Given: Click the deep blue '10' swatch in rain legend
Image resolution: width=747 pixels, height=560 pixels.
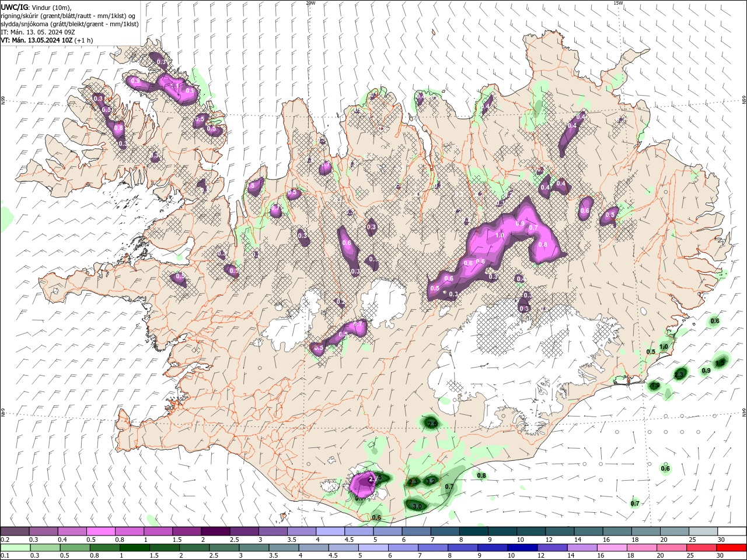Looking at the screenshot, I should coord(523,548).
